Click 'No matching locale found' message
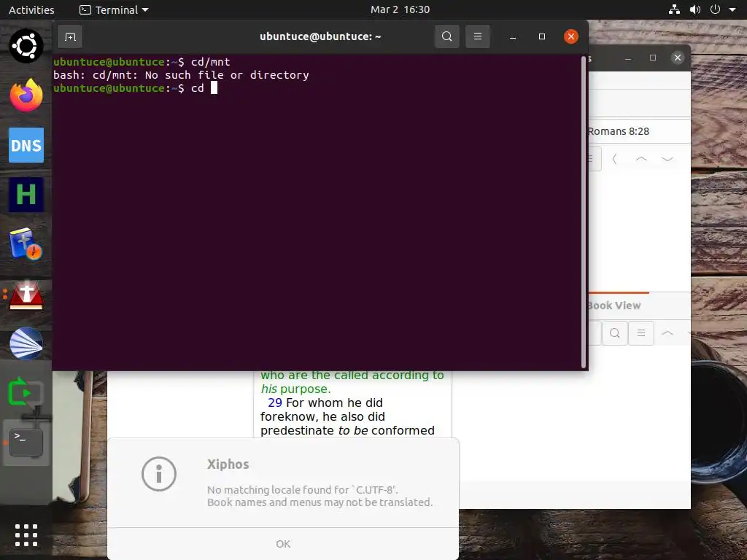This screenshot has width=747, height=560. point(303,489)
